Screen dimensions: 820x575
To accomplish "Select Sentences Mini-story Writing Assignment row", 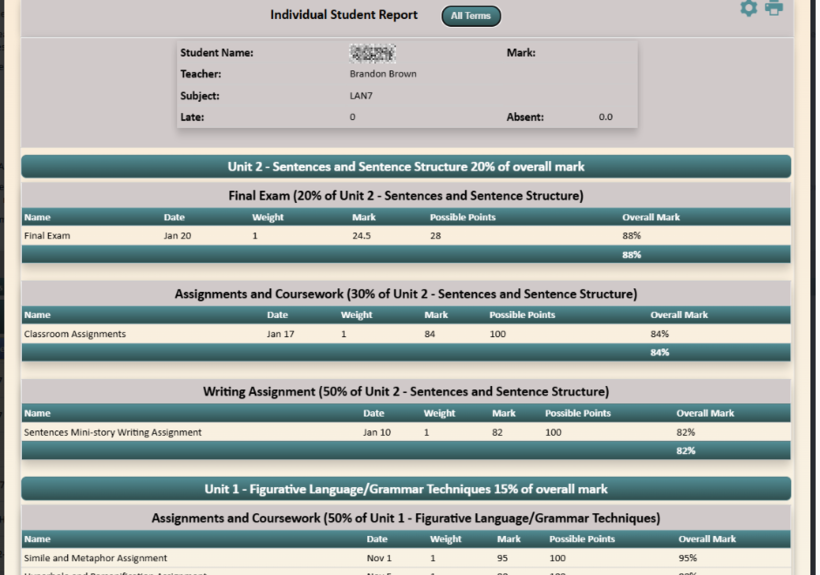I will pyautogui.click(x=406, y=432).
